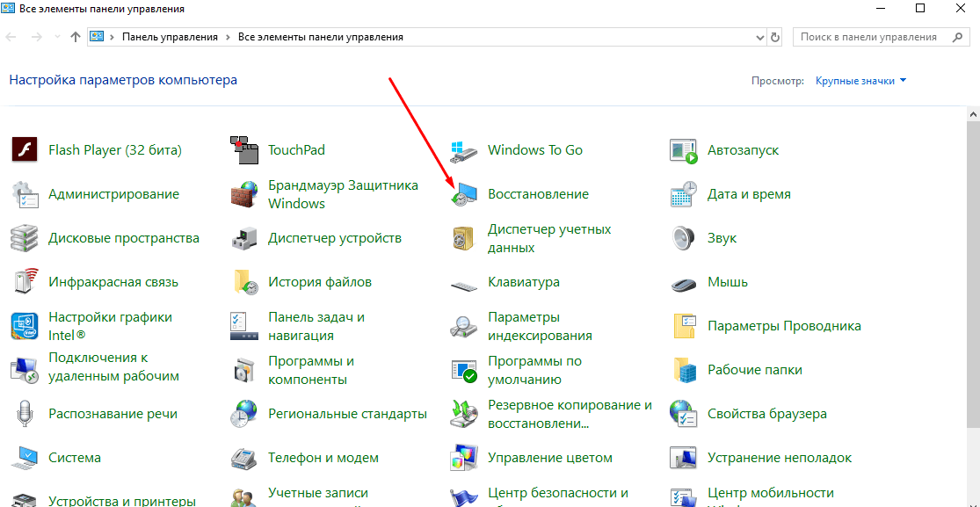This screenshot has width=980, height=507.
Task: Click the Рабочие папки icon
Action: click(684, 369)
